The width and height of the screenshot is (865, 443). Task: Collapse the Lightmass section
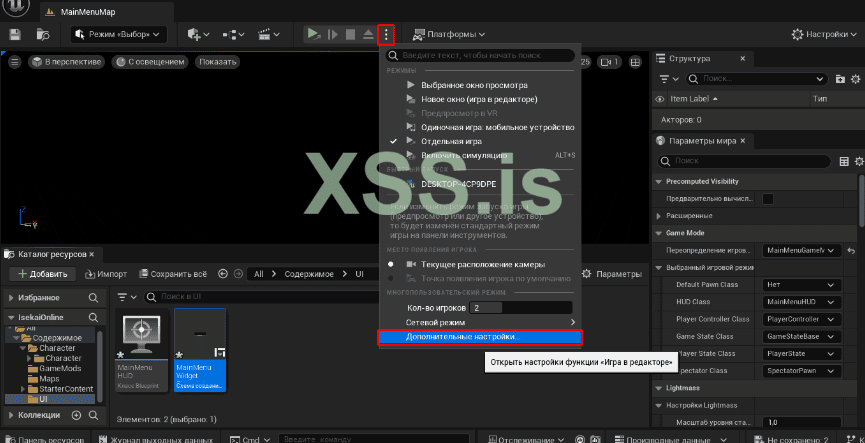pos(659,388)
